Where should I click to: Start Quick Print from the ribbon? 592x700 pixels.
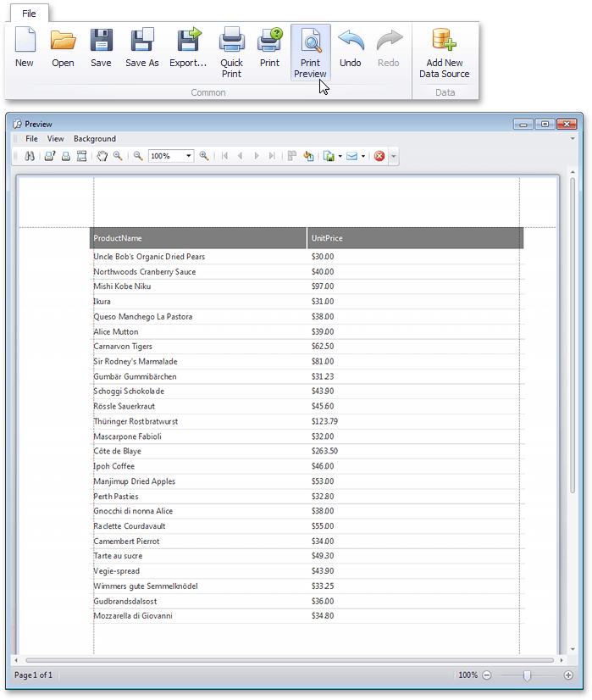tap(231, 53)
